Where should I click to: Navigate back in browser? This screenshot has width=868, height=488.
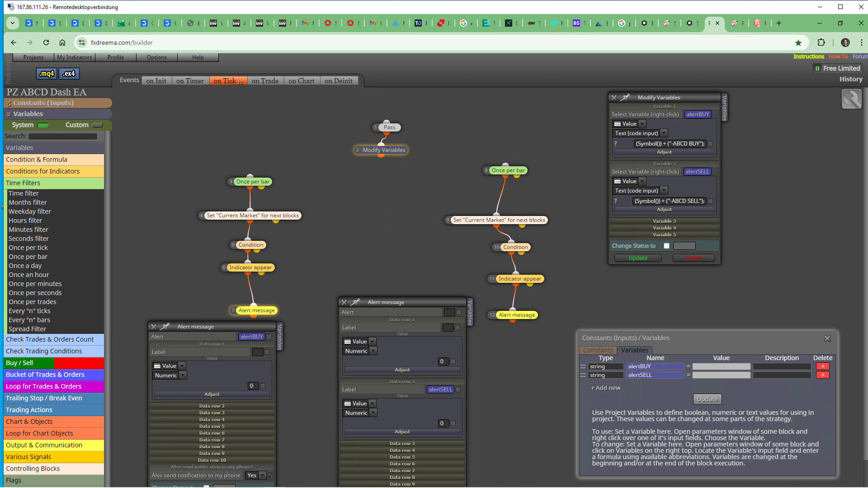[x=14, y=42]
